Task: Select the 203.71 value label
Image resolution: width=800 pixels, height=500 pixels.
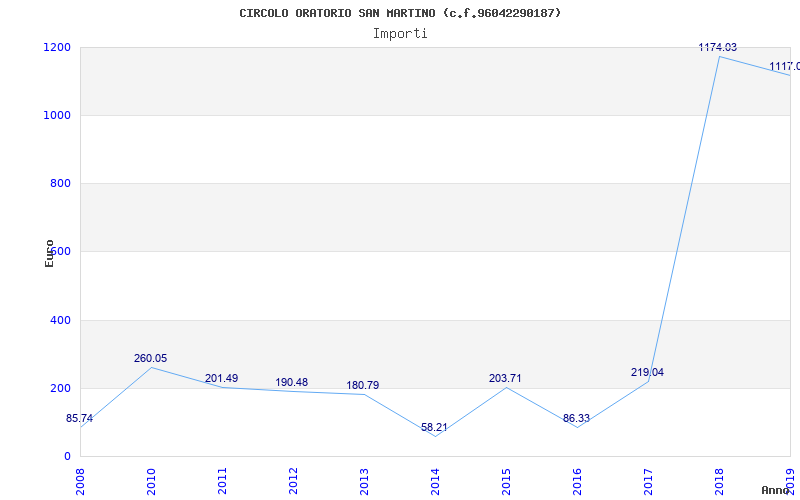Action: 505,379
